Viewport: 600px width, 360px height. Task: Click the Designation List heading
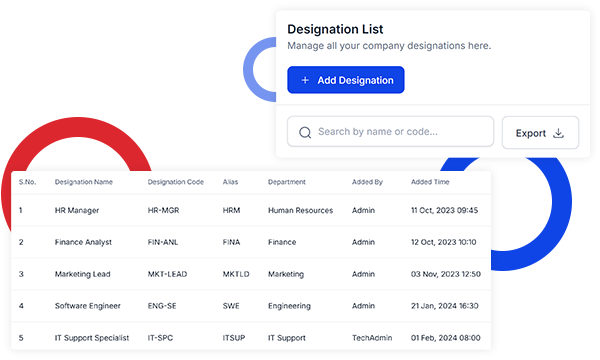pos(335,29)
